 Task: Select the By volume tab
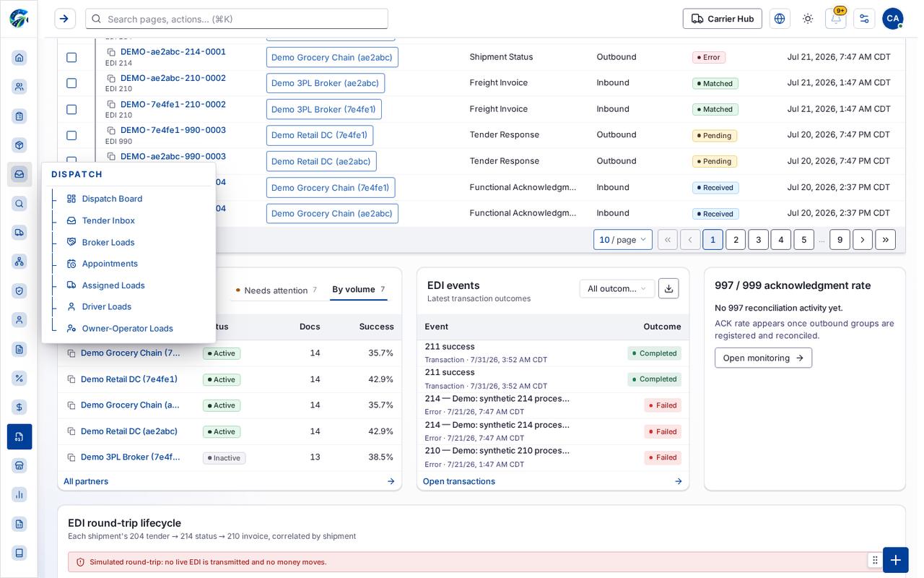(359, 290)
